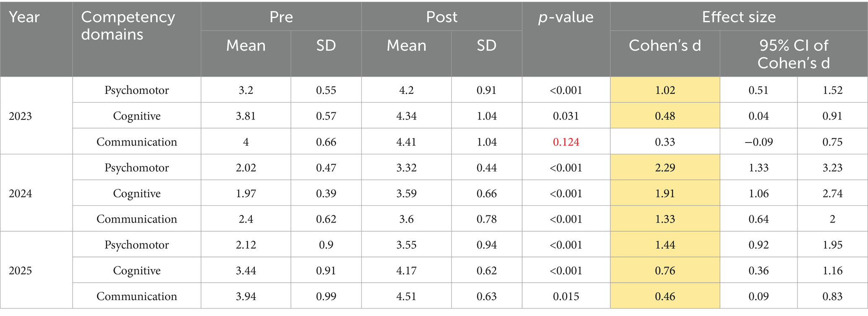Click the 4.51 post mean value

tap(406, 296)
